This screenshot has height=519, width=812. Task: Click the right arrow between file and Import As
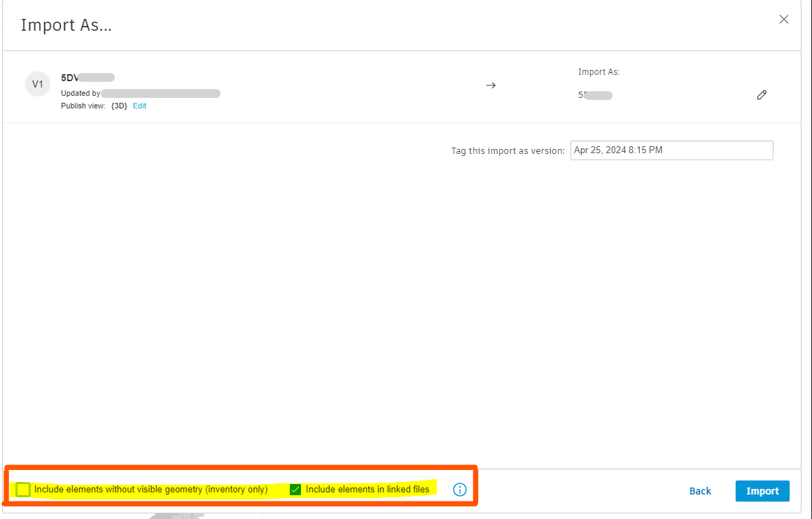(x=491, y=85)
